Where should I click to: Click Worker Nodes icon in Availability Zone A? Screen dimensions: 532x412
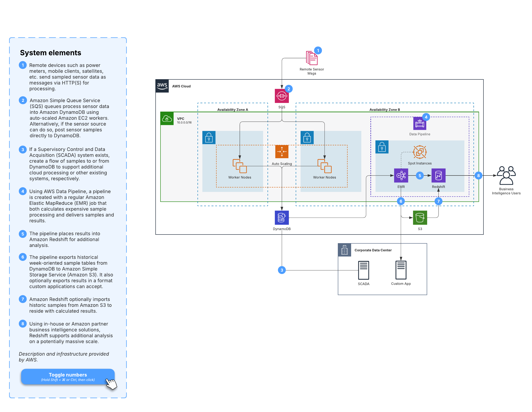coord(239,166)
